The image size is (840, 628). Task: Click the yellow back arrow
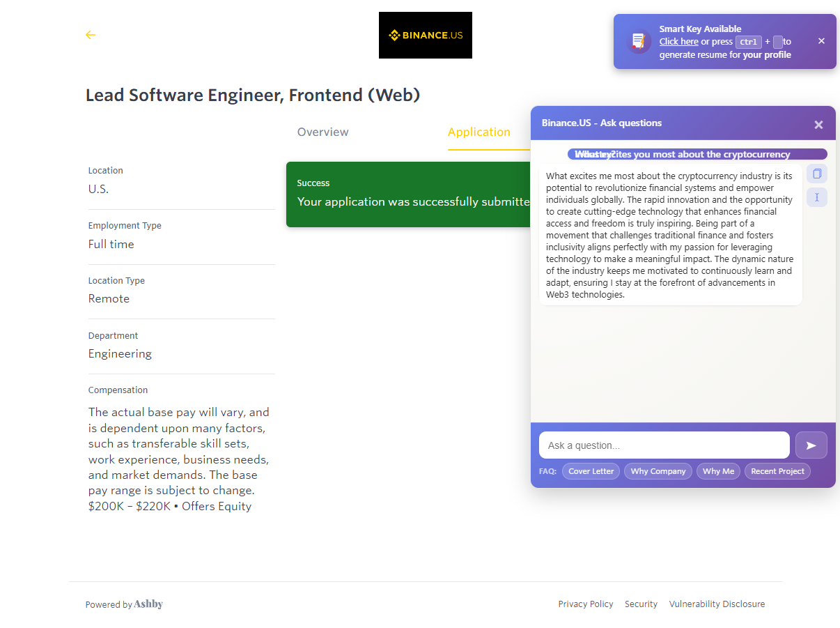[91, 35]
